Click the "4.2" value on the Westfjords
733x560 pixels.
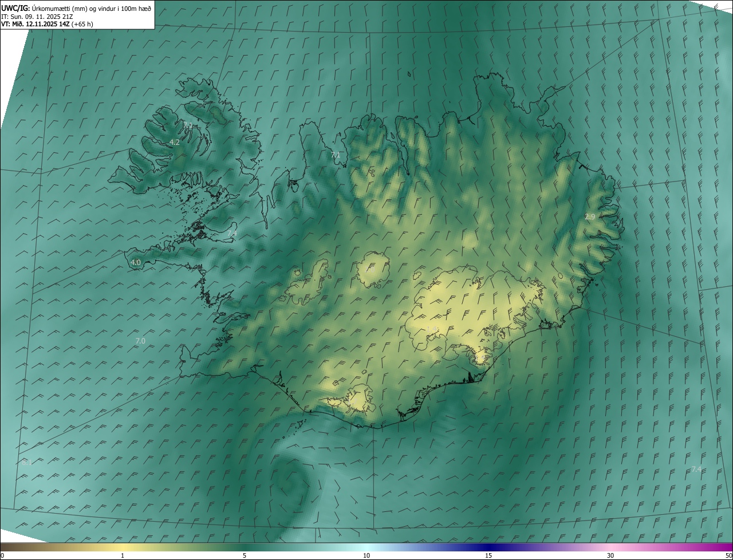pos(175,142)
